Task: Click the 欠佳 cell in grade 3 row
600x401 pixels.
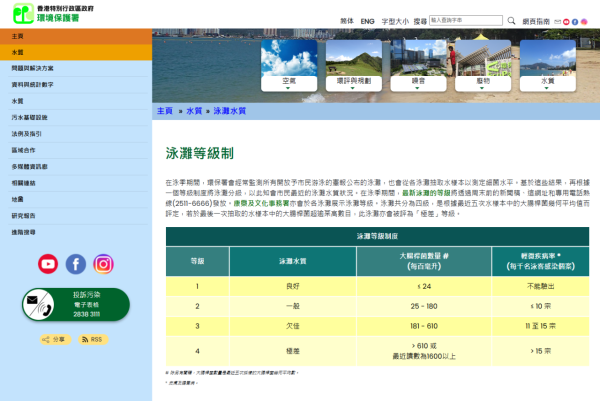Action: click(293, 326)
